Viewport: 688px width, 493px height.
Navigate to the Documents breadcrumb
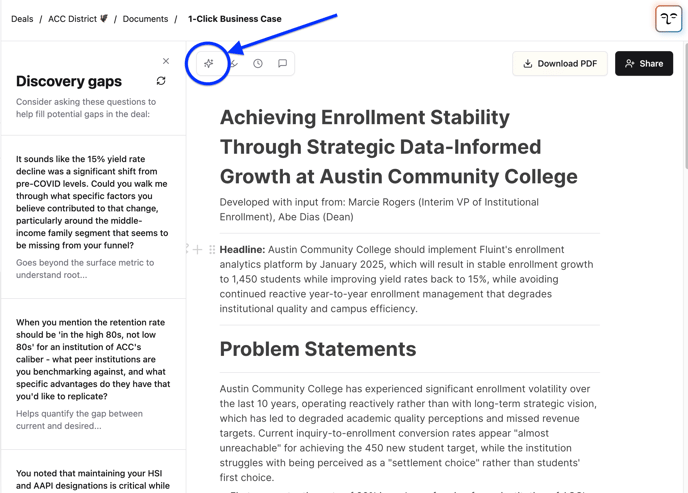pos(145,19)
